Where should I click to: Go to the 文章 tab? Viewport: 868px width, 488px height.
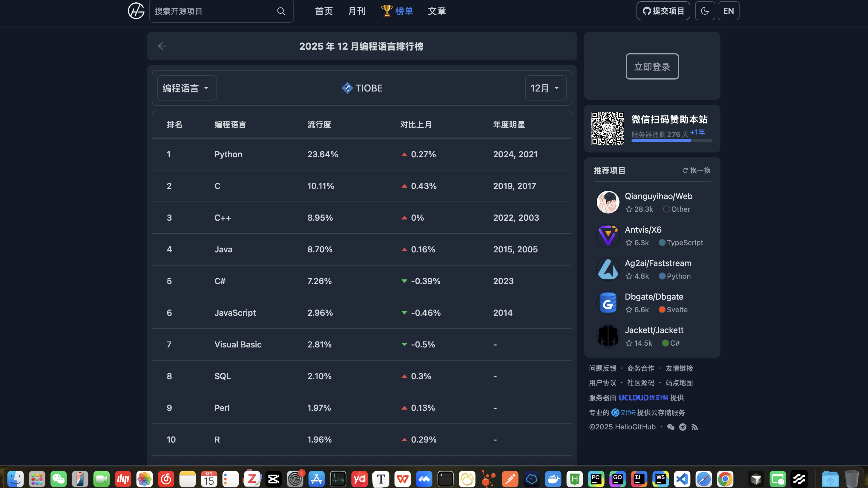pos(437,11)
